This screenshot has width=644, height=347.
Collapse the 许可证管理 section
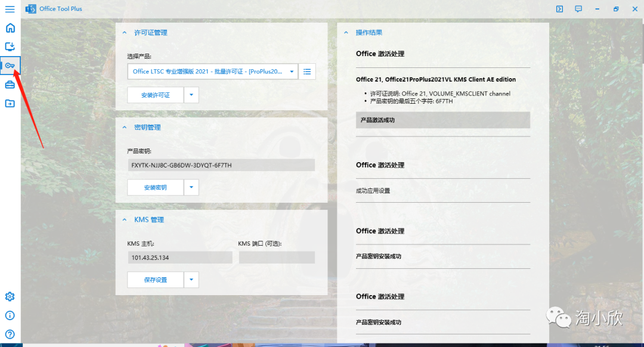coord(125,33)
